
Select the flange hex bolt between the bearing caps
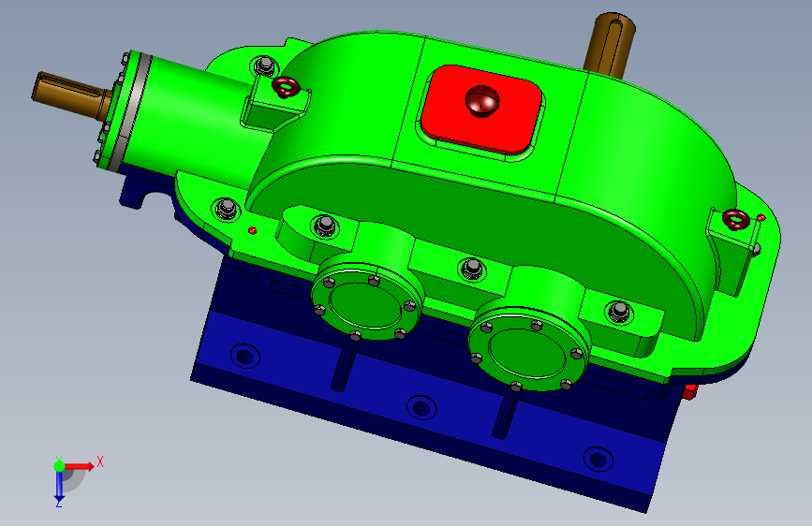(x=471, y=269)
